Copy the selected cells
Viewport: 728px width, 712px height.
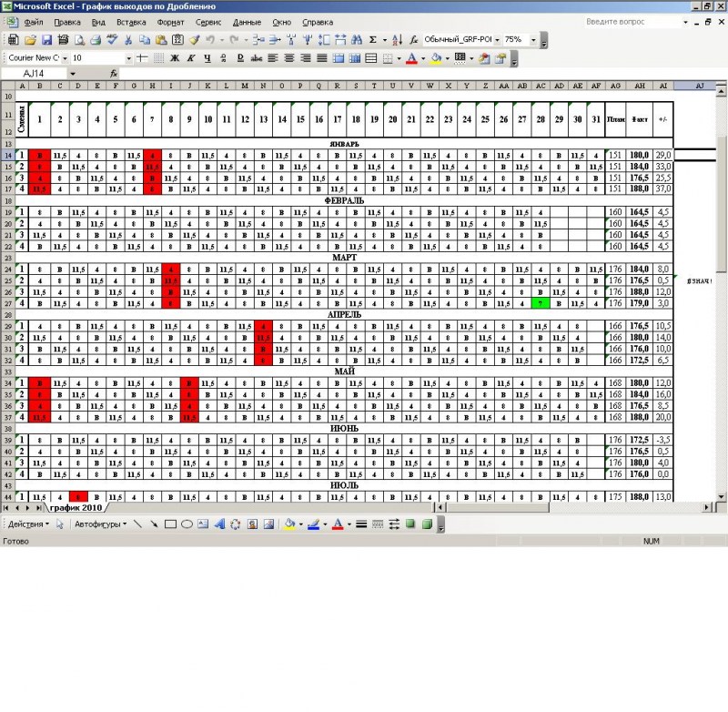[x=145, y=40]
